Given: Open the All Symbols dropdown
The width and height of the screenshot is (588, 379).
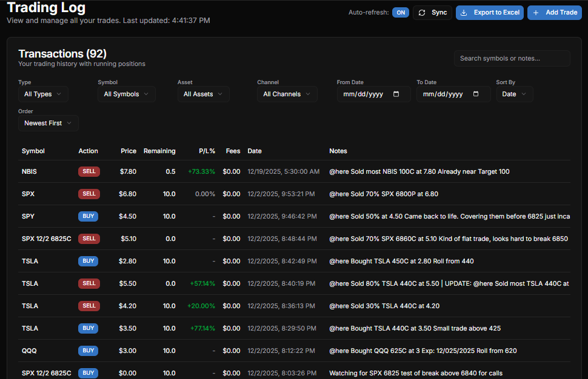Looking at the screenshot, I should coord(126,94).
